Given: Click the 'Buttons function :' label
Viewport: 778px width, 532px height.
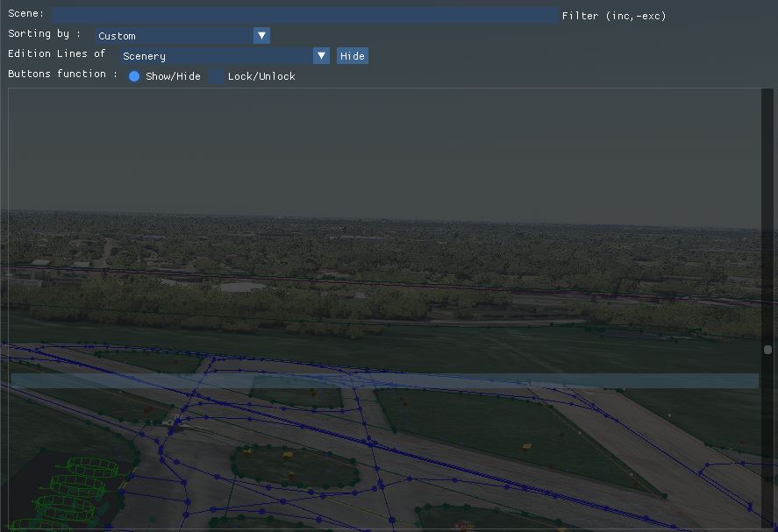Looking at the screenshot, I should point(62,74).
